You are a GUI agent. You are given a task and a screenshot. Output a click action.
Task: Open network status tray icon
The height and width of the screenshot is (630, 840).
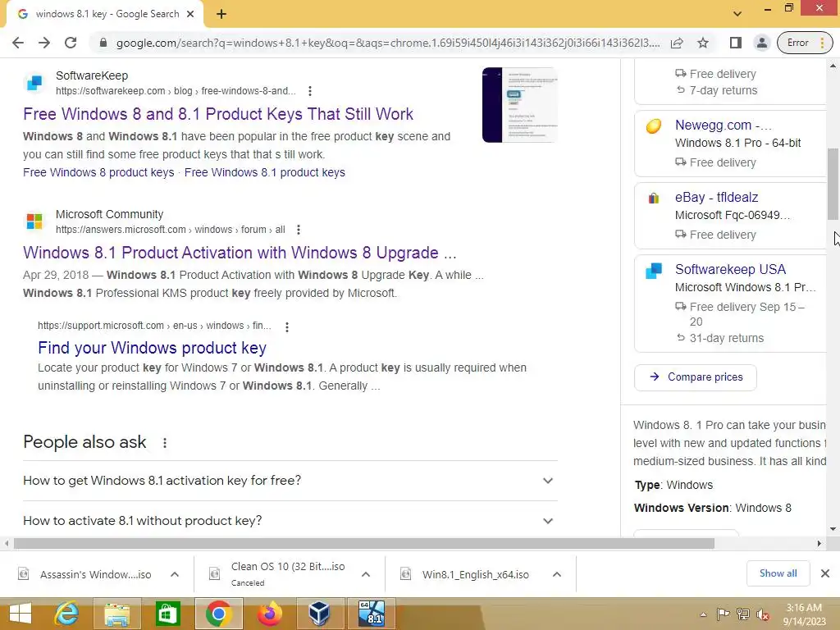click(x=743, y=615)
